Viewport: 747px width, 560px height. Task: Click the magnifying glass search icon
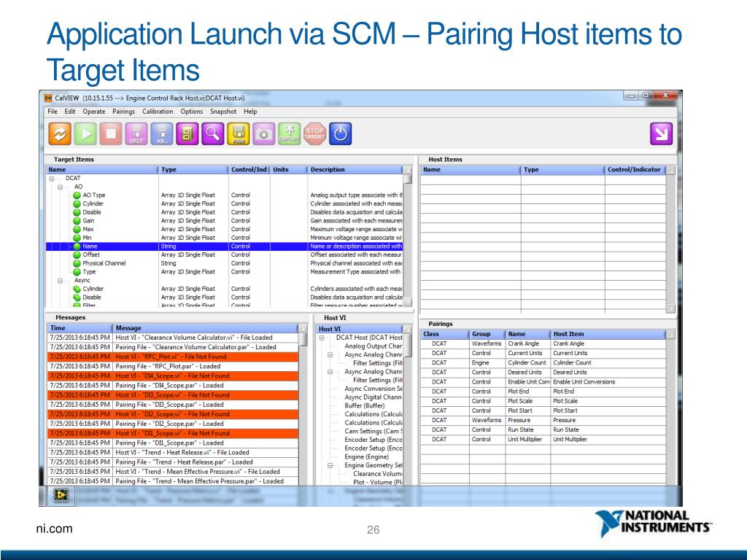213,134
